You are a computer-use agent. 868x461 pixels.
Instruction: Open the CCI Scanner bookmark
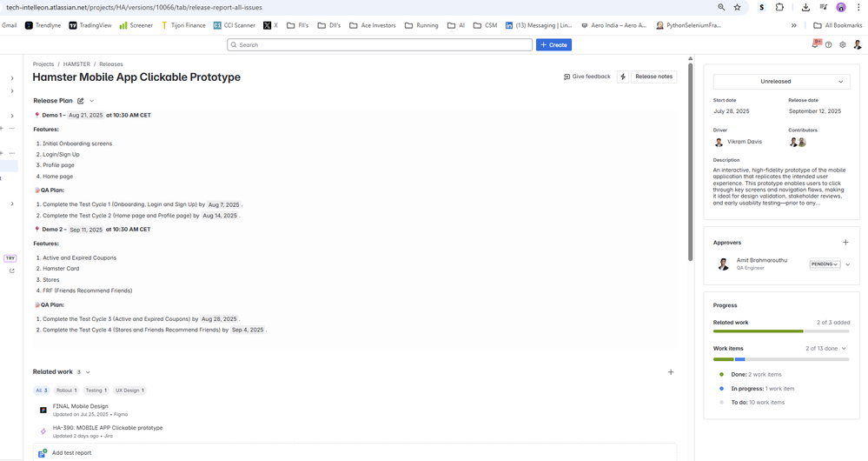pos(235,25)
